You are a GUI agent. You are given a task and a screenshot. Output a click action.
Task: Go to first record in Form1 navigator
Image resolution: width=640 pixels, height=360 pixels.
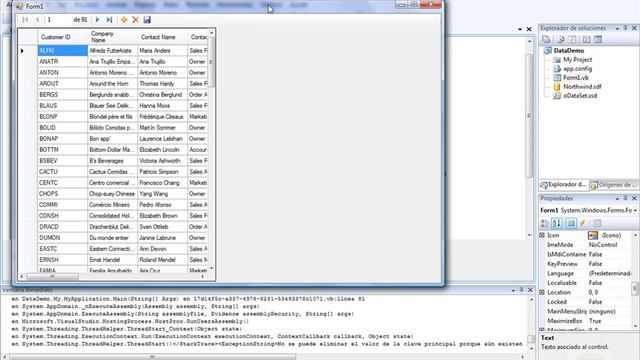25,20
